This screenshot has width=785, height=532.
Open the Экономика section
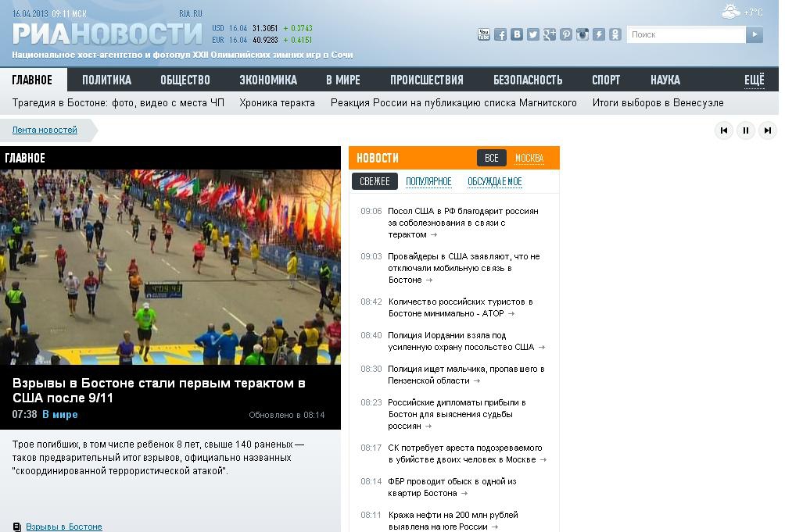tap(268, 80)
